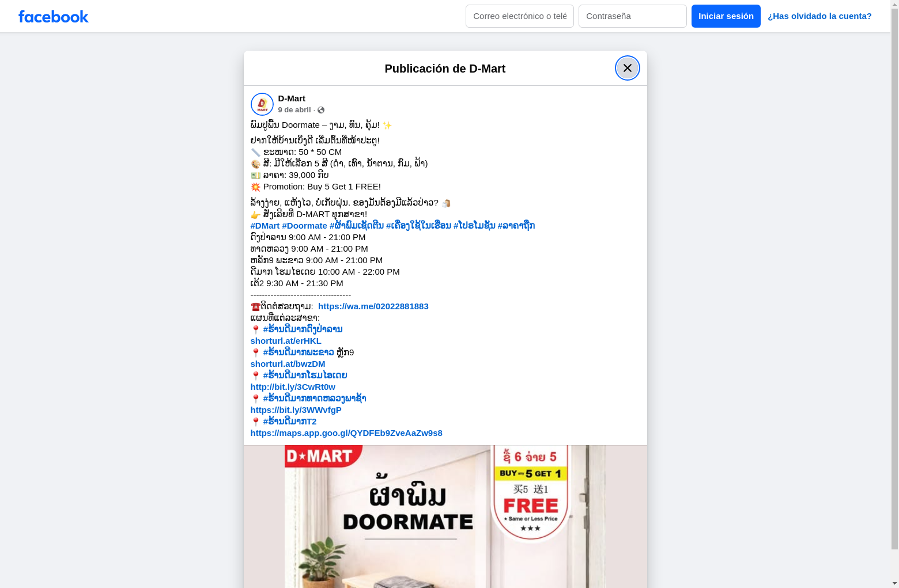Click the Iniciar sesión button
This screenshot has height=588, width=899.
coord(726,16)
